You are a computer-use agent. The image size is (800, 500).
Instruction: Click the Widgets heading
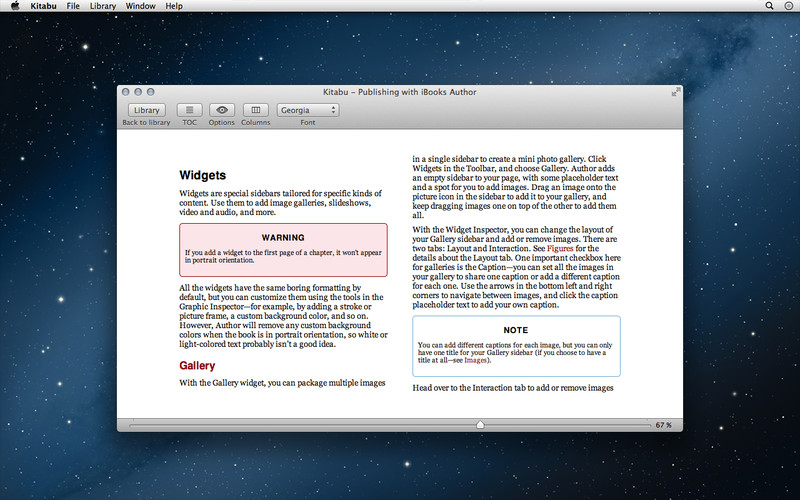[203, 175]
